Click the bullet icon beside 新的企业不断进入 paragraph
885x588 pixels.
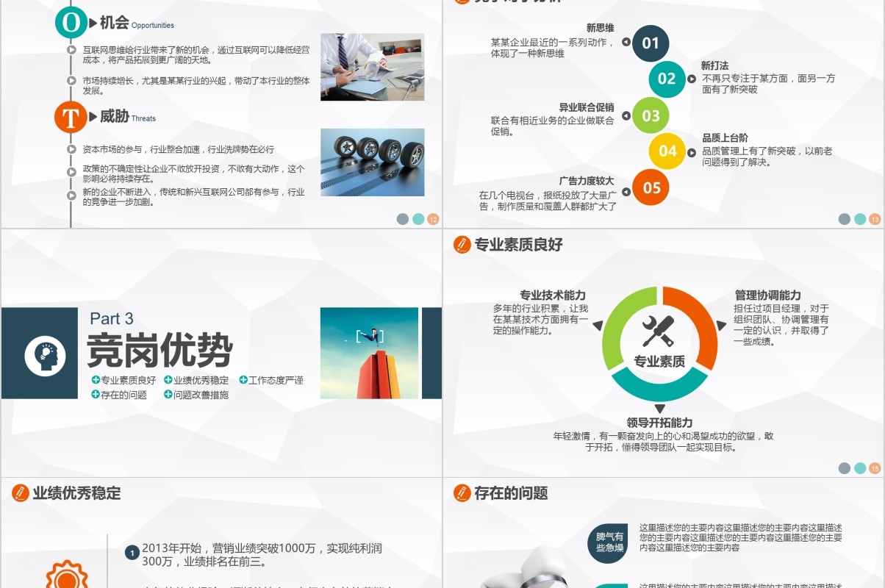pos(71,196)
